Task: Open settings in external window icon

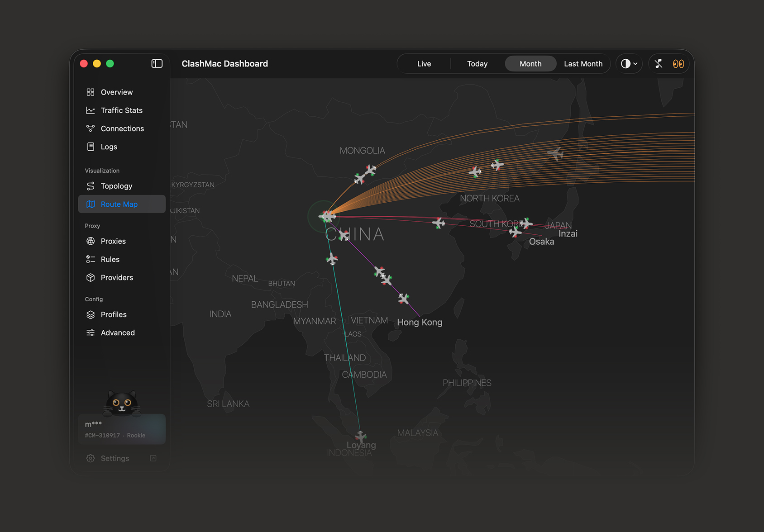Action: (153, 458)
